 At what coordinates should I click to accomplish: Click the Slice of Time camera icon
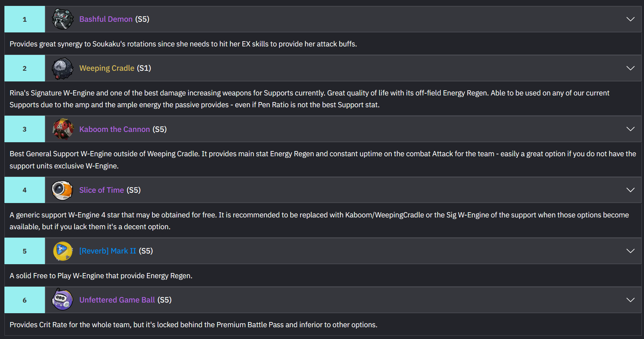[x=63, y=190]
